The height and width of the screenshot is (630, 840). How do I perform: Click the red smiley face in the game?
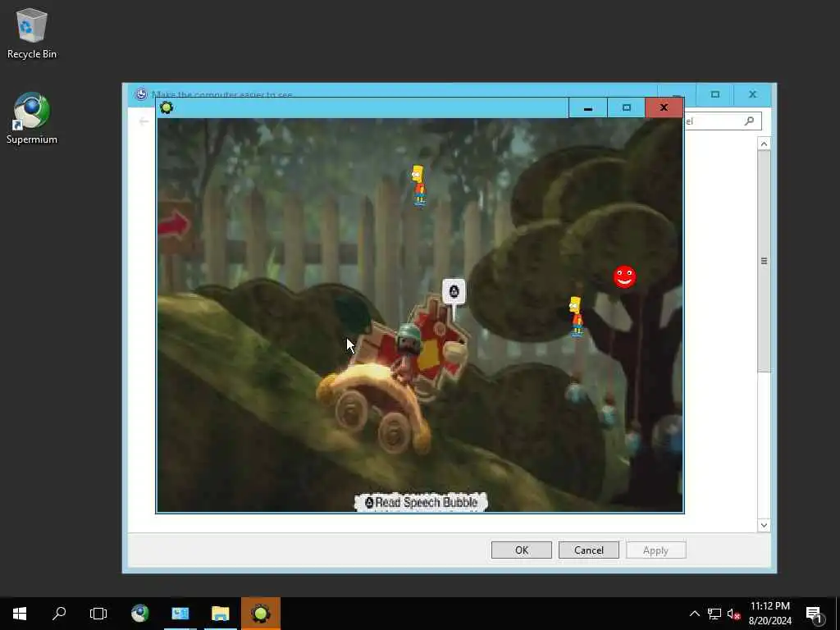coord(624,277)
